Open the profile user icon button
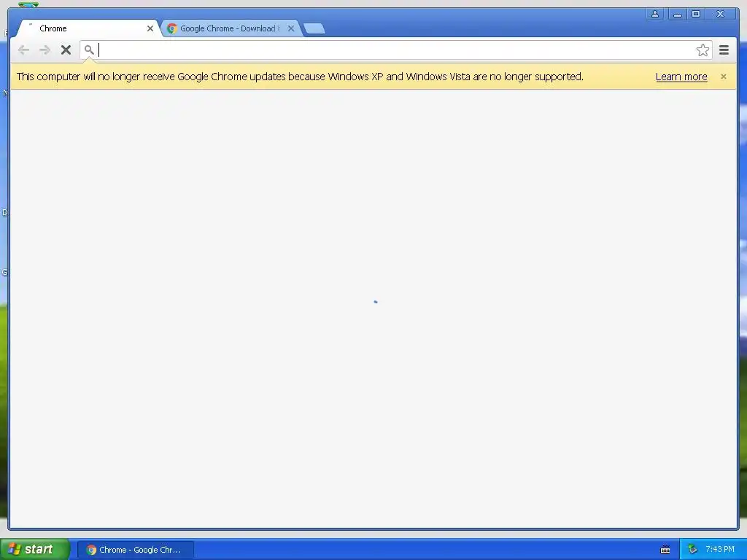Viewport: 747px width, 560px height. (655, 15)
